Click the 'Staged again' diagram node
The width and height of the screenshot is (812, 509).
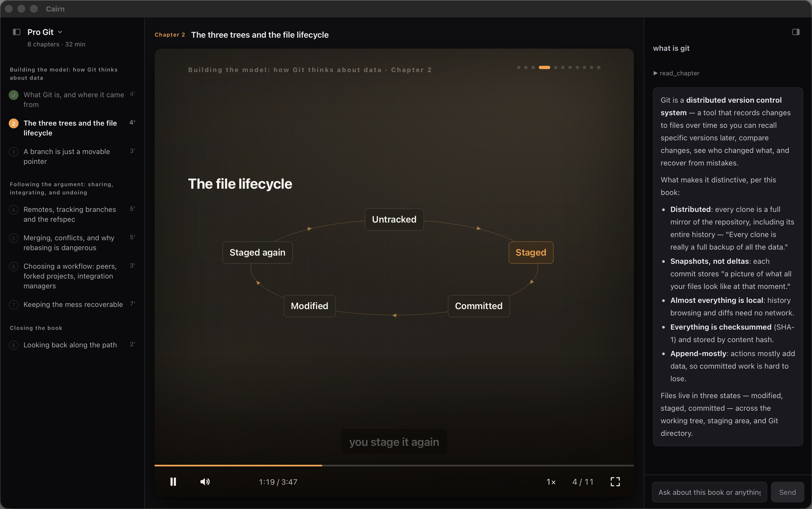[x=257, y=253]
